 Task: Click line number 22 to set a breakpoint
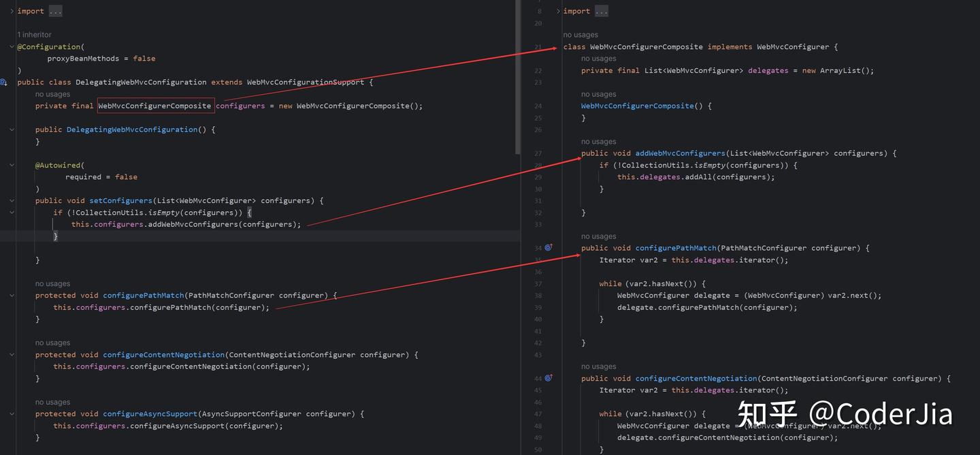click(x=538, y=70)
